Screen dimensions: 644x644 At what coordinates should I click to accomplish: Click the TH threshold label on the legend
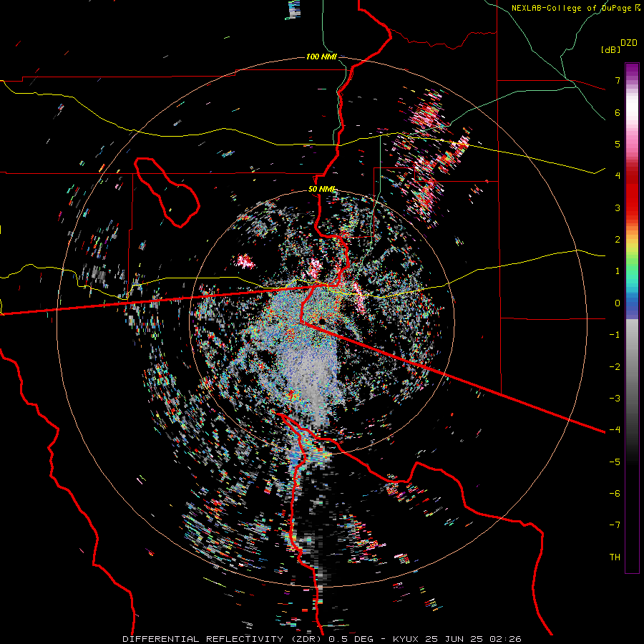click(615, 557)
